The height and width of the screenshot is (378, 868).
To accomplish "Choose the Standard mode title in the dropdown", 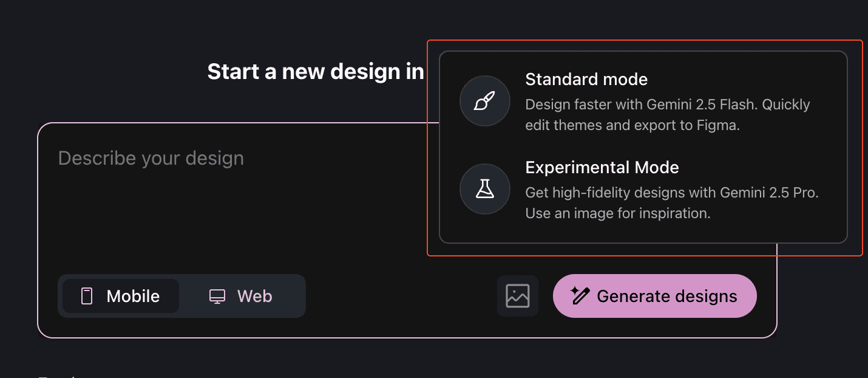I will click(x=586, y=80).
